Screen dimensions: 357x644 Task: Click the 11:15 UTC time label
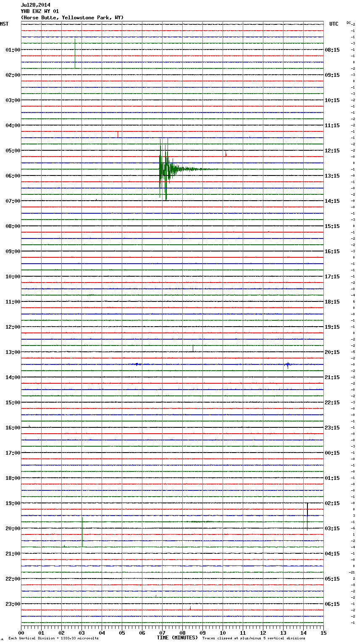(x=332, y=126)
